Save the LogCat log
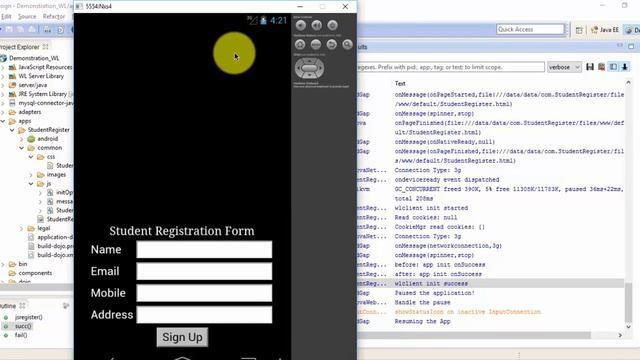This screenshot has height=360, width=640. click(x=590, y=67)
